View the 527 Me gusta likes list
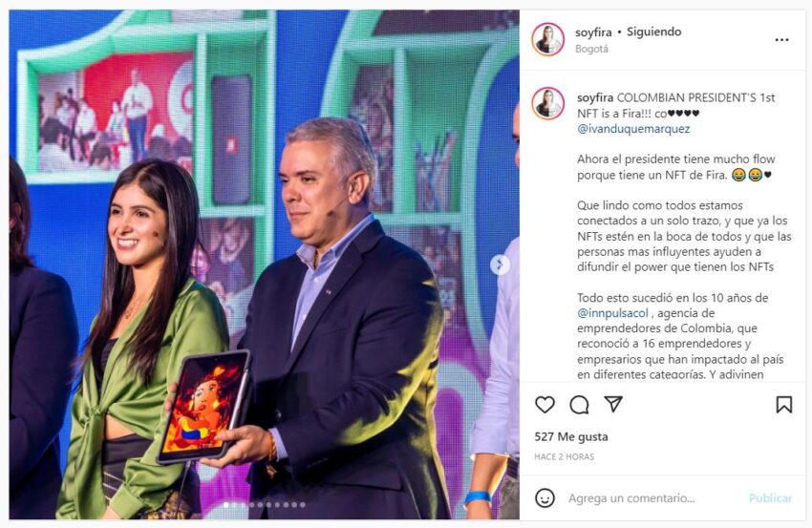 point(571,437)
